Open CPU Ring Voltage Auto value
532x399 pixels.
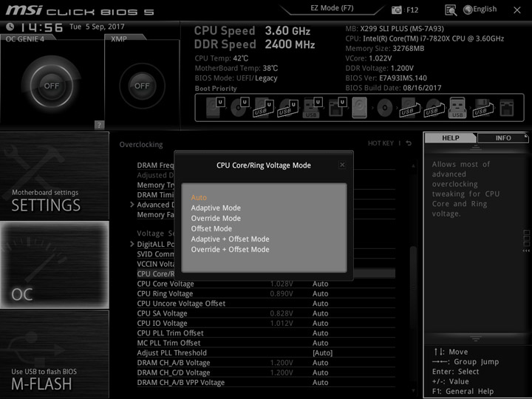320,293
